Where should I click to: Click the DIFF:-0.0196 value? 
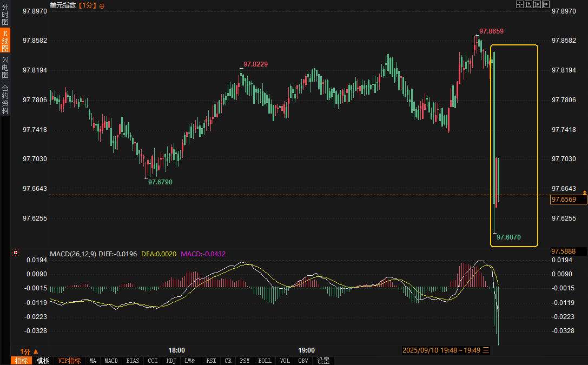tap(118, 254)
